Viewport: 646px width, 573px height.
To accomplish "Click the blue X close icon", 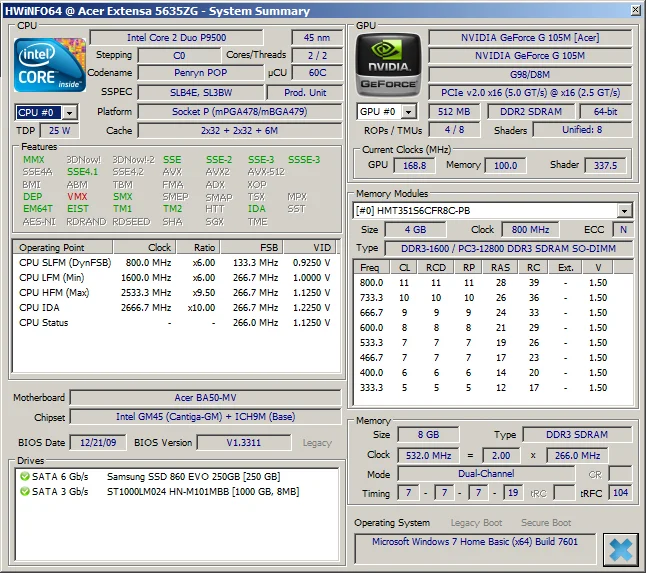I will coord(620,548).
